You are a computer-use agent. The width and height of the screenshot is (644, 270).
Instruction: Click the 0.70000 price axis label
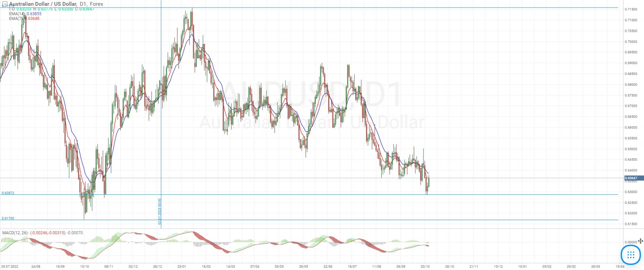coord(631,42)
